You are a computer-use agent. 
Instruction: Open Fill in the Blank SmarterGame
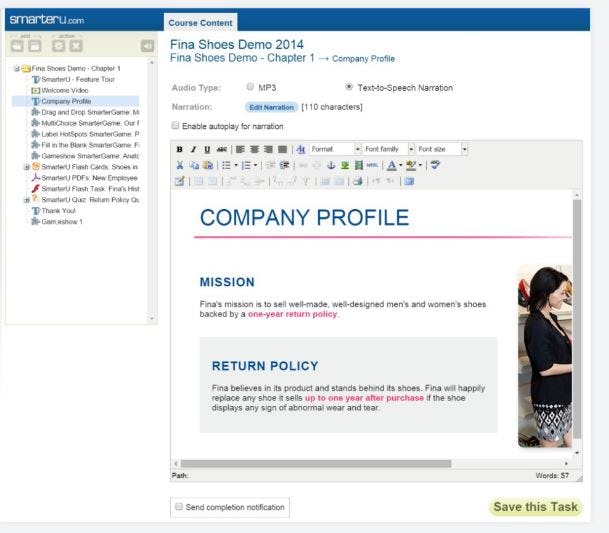click(90, 145)
